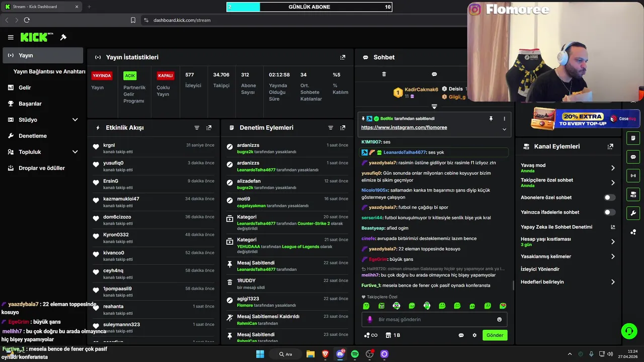The image size is (644, 362).
Task: Open Hedefleri belirleyin settings
Action: 568,282
